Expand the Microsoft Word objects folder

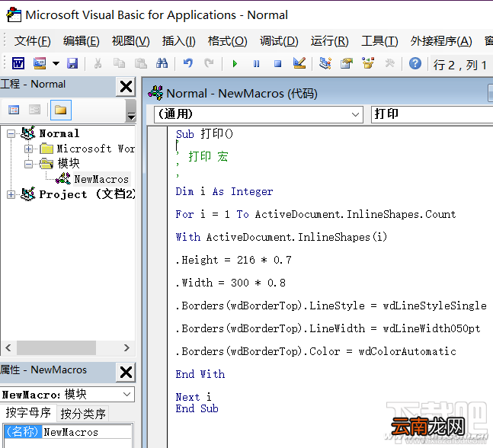tap(28, 149)
